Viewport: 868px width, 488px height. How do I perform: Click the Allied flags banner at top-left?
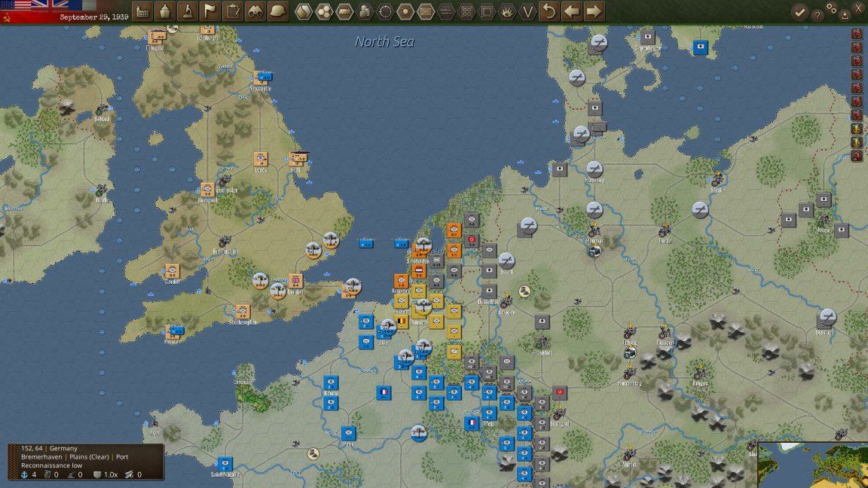click(x=48, y=5)
